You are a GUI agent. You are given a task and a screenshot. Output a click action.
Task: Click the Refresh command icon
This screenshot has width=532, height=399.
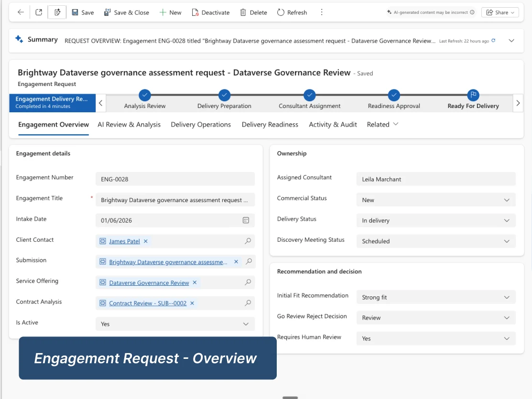(281, 12)
